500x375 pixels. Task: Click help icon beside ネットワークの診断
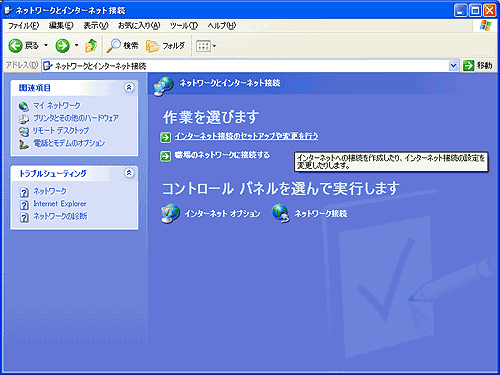(x=24, y=217)
